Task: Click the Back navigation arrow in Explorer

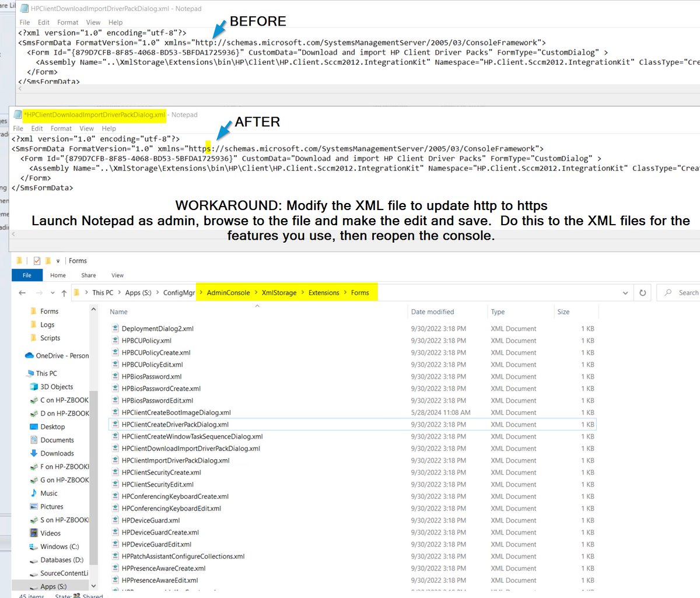Action: coord(22,293)
